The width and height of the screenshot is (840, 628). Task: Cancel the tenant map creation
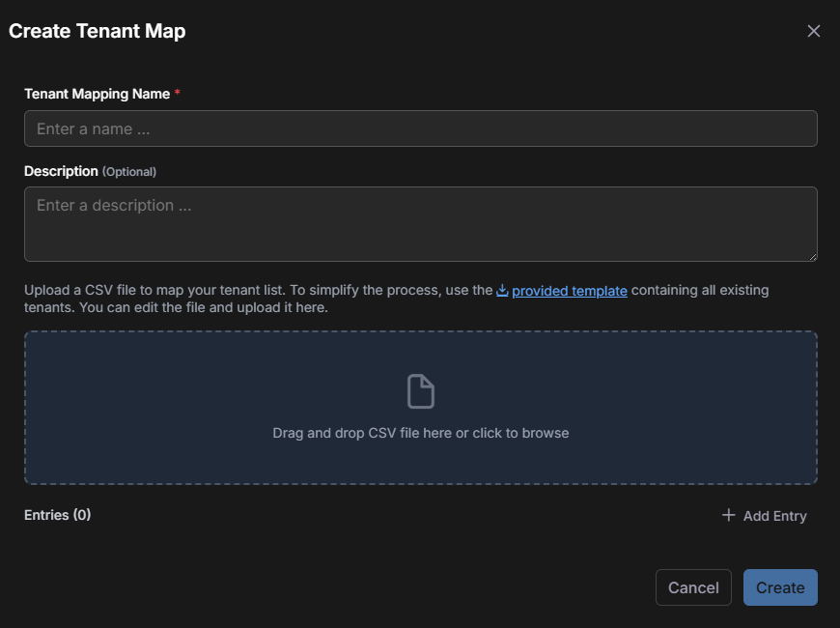point(693,587)
